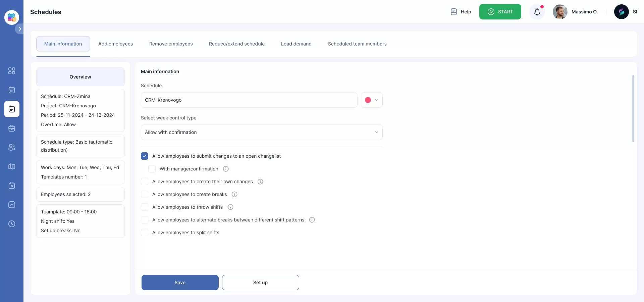Click the Schedule name input field
The image size is (644, 302).
pyautogui.click(x=249, y=100)
